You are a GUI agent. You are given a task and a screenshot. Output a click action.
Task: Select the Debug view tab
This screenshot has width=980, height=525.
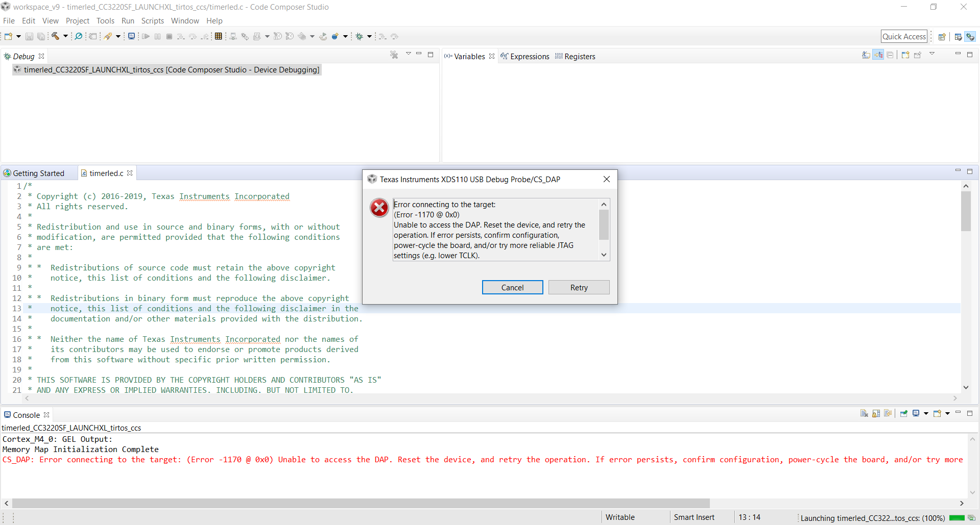coord(23,56)
